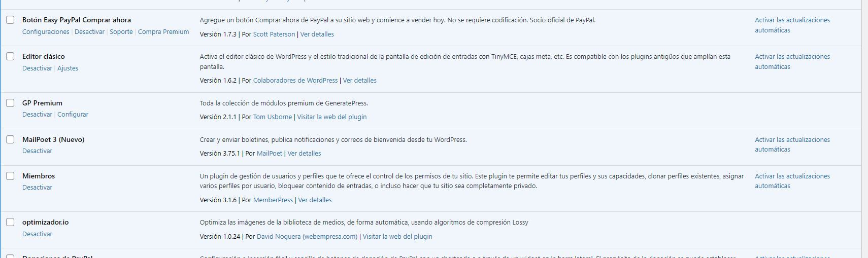
Task: Open Configuraciones for Botón Easy PayPal
Action: (46, 31)
